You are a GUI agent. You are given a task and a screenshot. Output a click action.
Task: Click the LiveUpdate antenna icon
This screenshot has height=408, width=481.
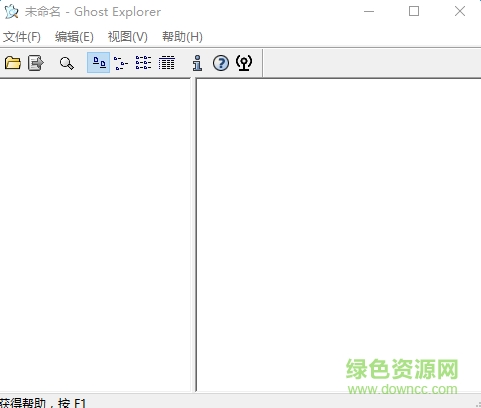pos(244,63)
